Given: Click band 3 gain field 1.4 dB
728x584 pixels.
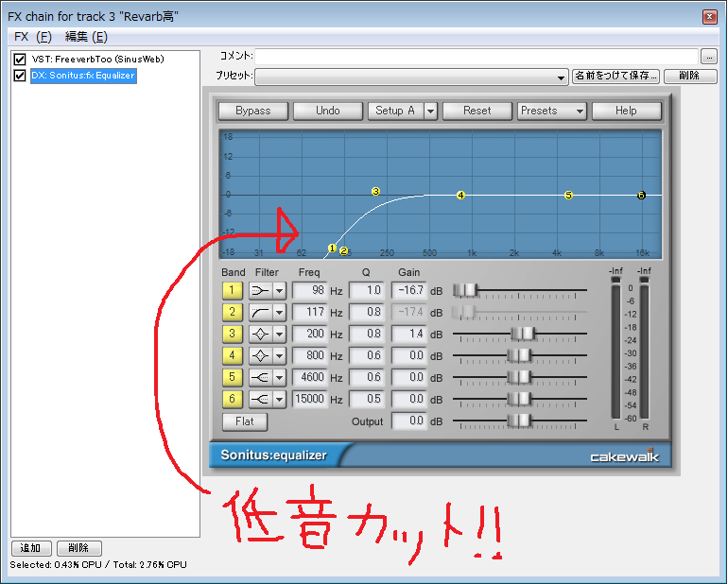Looking at the screenshot, I should tap(408, 335).
